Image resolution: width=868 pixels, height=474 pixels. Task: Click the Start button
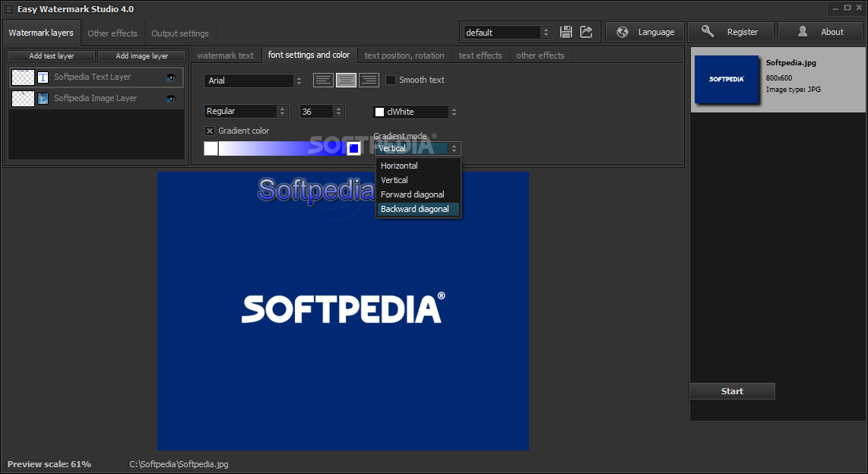(x=732, y=391)
